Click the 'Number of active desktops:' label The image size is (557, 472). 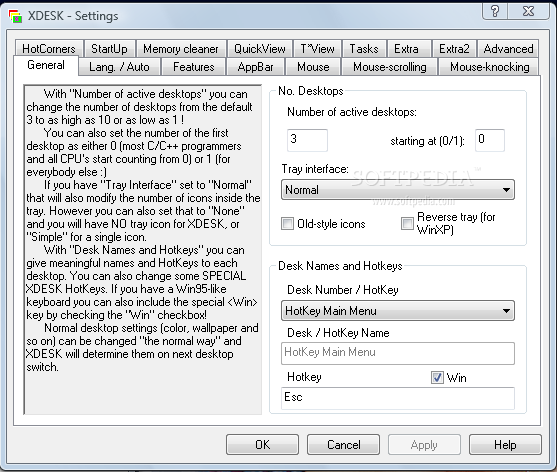[352, 112]
